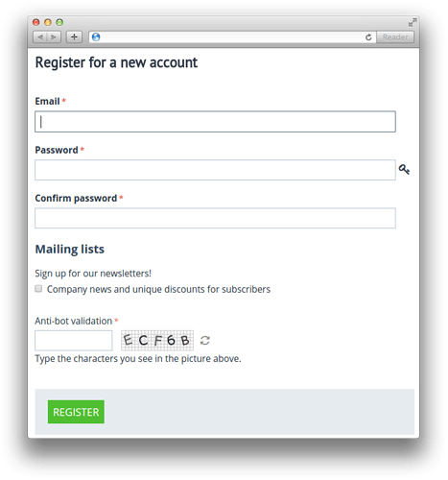Click the browser forward arrow button
Image resolution: width=448 pixels, height=480 pixels.
(54, 37)
